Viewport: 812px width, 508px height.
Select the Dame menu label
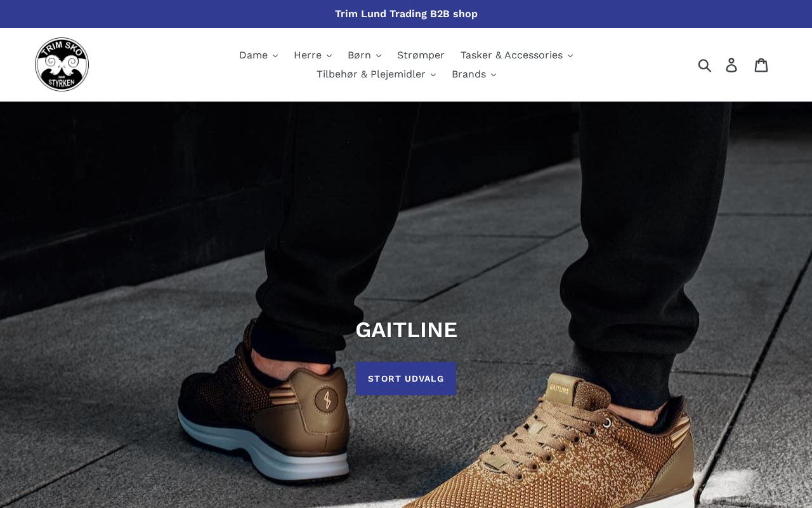tap(253, 55)
